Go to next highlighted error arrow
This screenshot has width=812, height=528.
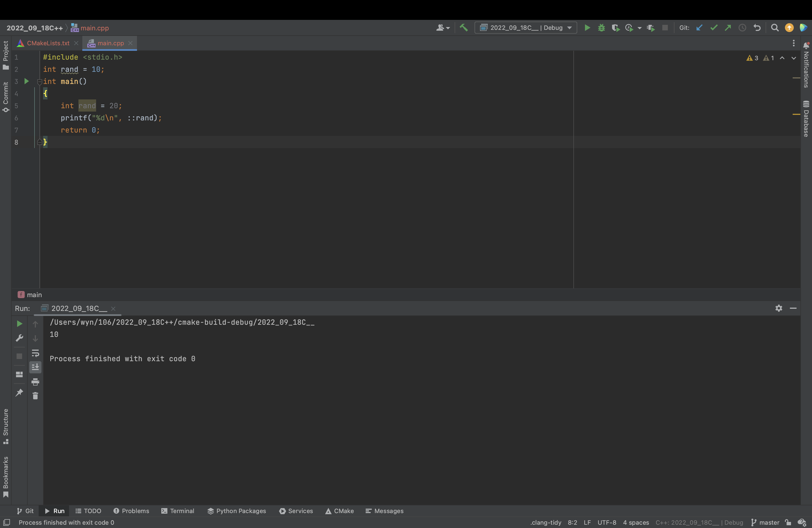coord(794,58)
